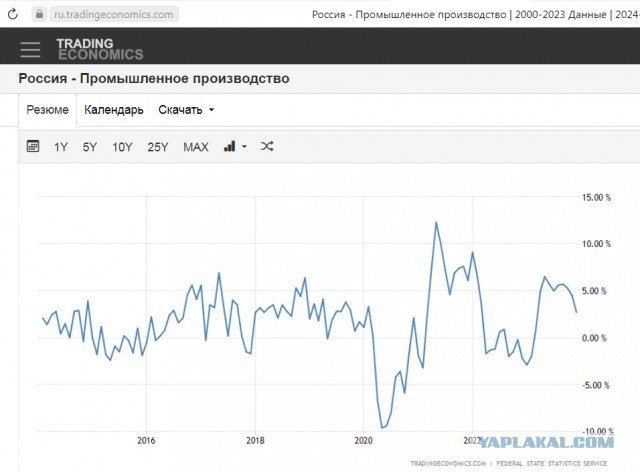
Task: Click the 15.00 % axis label
Action: pos(596,198)
